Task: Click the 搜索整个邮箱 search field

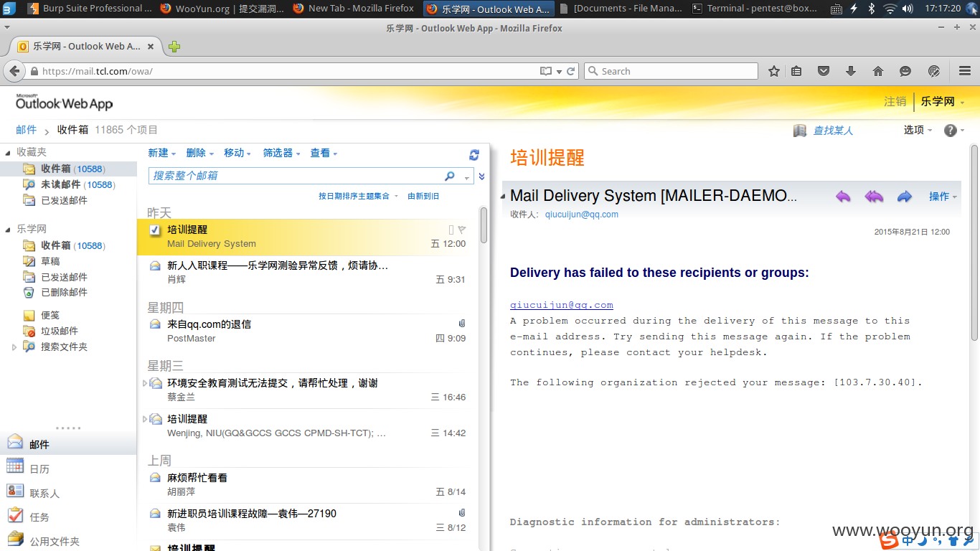Action: (298, 176)
